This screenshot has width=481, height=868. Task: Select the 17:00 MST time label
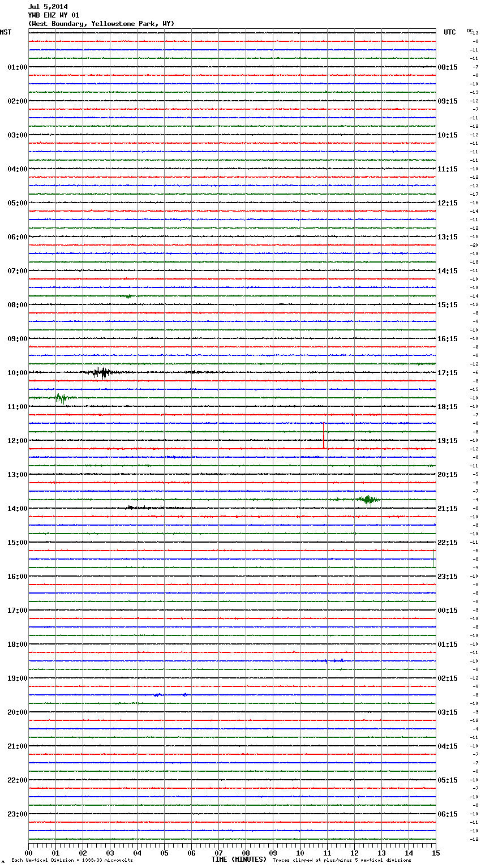[17, 611]
